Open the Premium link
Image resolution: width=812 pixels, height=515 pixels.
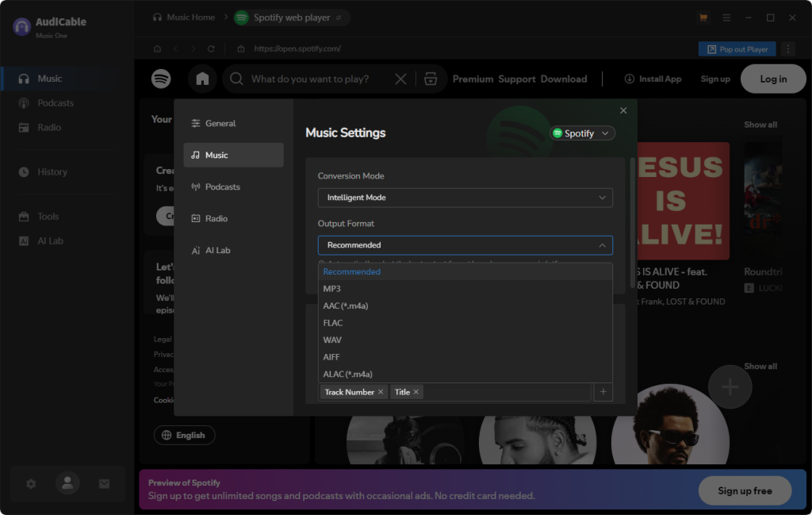tap(473, 79)
